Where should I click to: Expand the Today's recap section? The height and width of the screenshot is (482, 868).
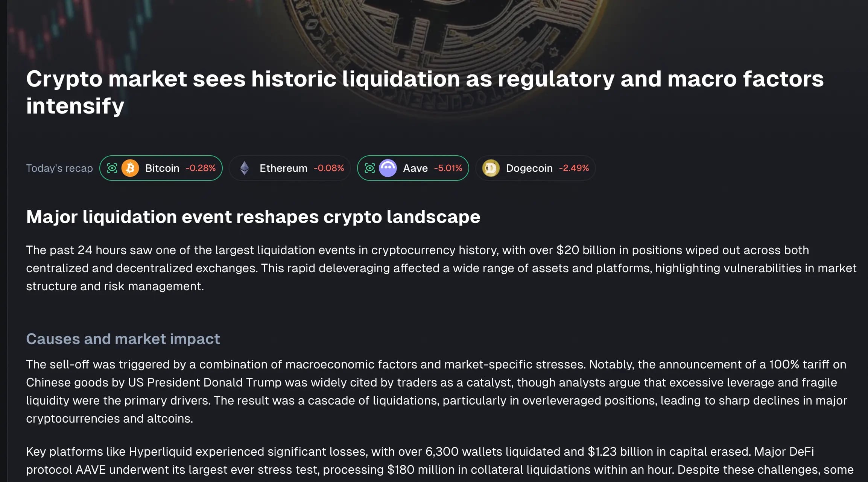(x=59, y=168)
